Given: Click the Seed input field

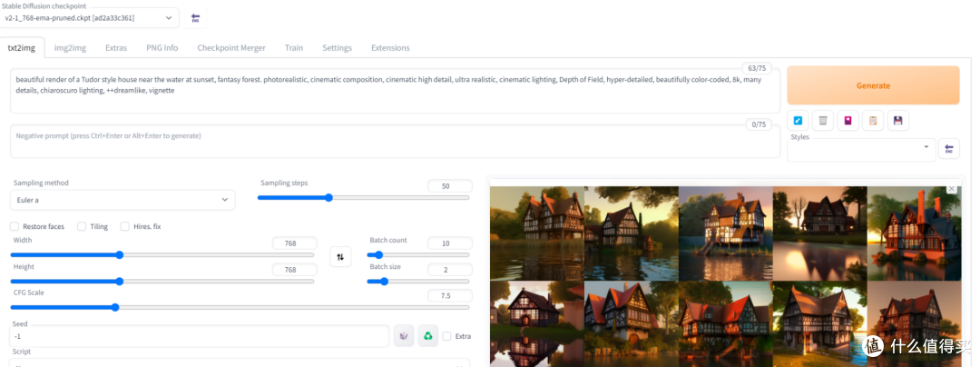Looking at the screenshot, I should tap(200, 336).
